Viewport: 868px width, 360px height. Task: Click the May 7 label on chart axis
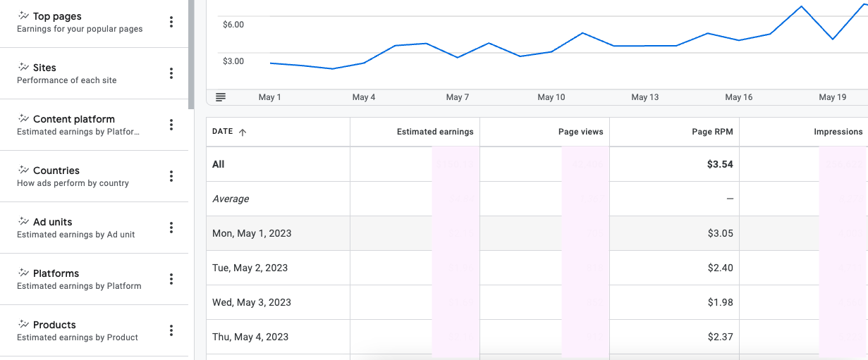tap(458, 97)
